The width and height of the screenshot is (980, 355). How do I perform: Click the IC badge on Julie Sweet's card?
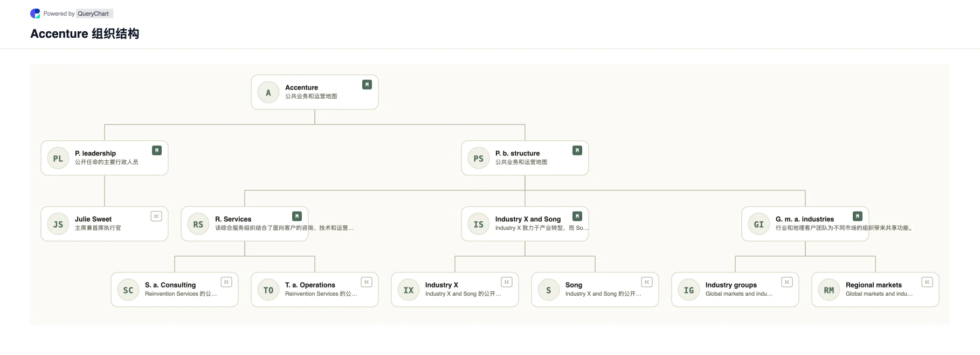156,216
